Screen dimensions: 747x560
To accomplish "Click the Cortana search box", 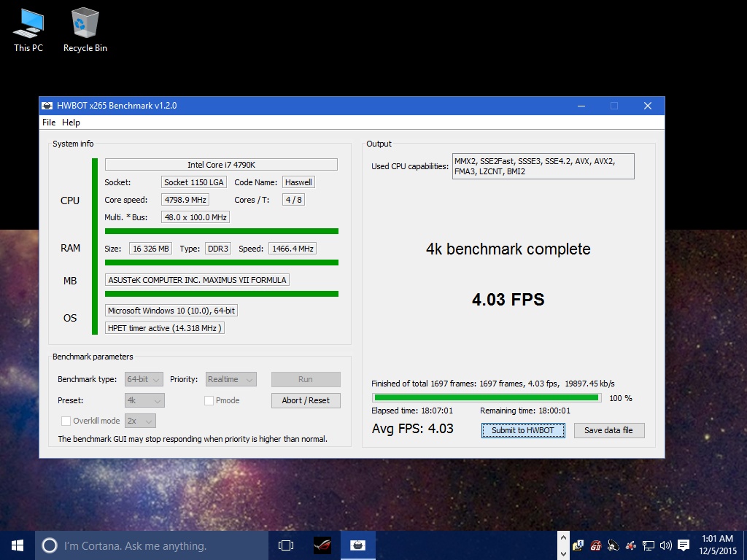I will coord(152,545).
